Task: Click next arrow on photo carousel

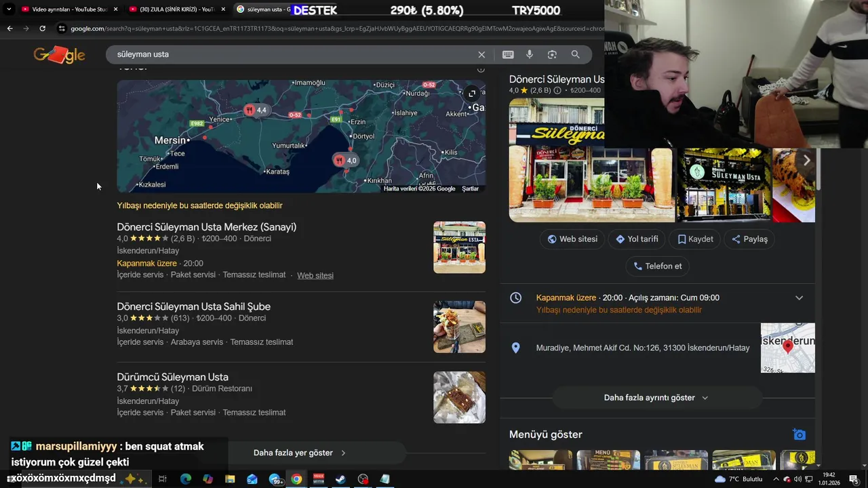Action: [x=806, y=161]
